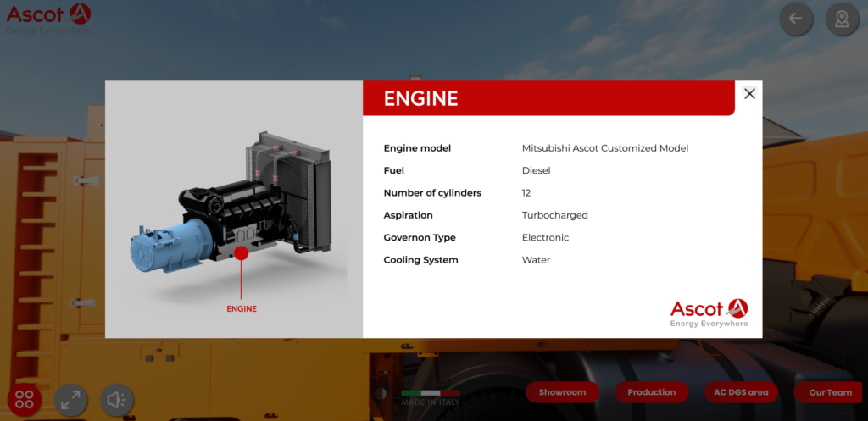This screenshot has height=421, width=868.
Task: Click the 'Water' value
Action: [536, 260]
